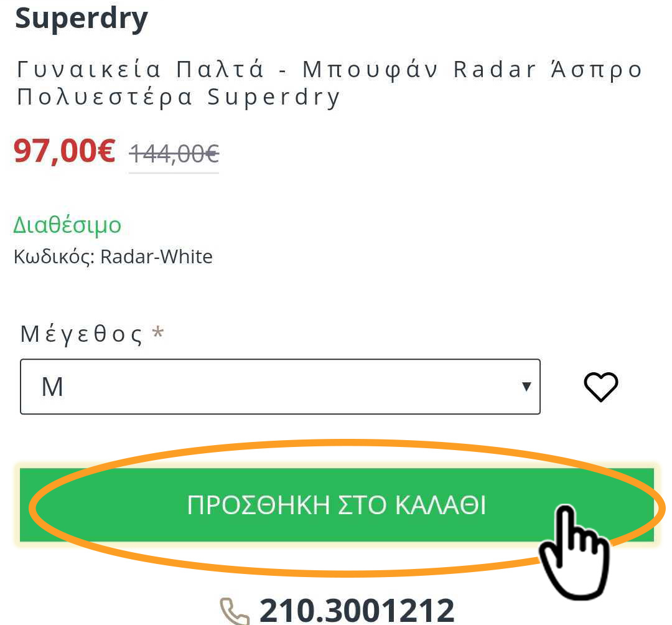This screenshot has width=672, height=625.
Task: Click the Γυναικεία Παλτά product title
Action: (x=329, y=83)
